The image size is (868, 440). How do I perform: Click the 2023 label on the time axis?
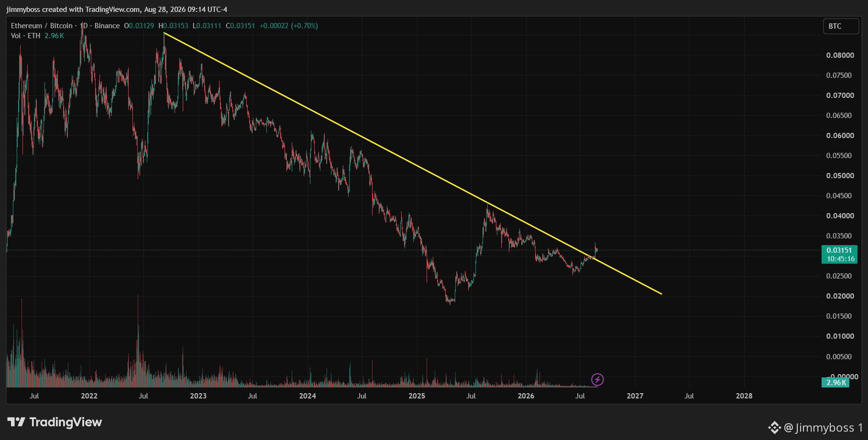point(198,396)
